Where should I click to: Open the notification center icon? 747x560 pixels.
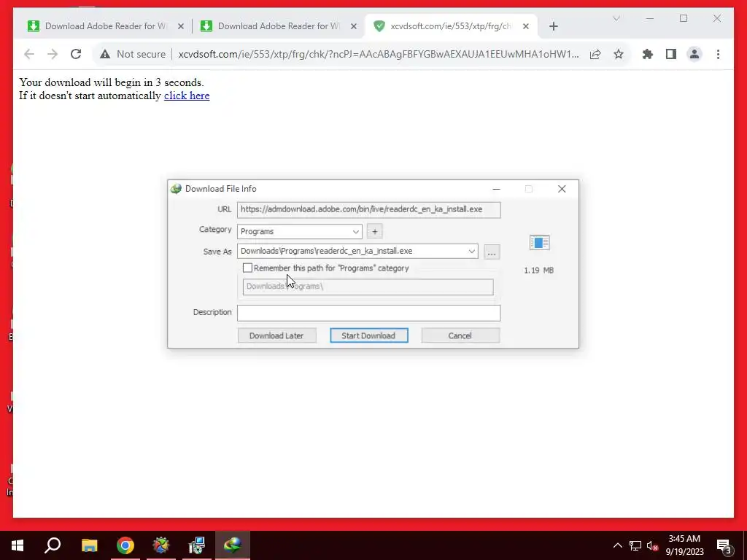point(724,545)
